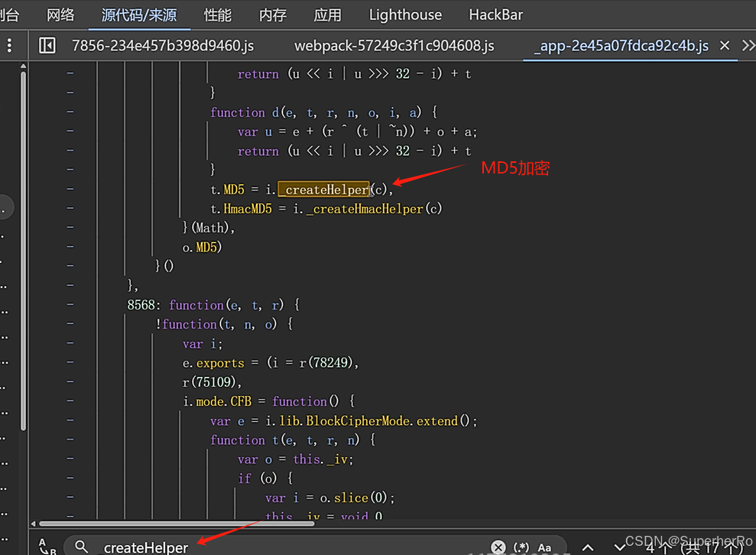
Task: Open webpack-57249c3f1c904608.js file tab
Action: (394, 46)
